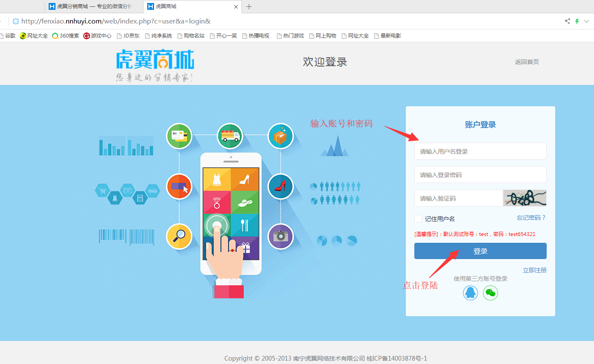Click the share icon in address bar

tap(567, 21)
